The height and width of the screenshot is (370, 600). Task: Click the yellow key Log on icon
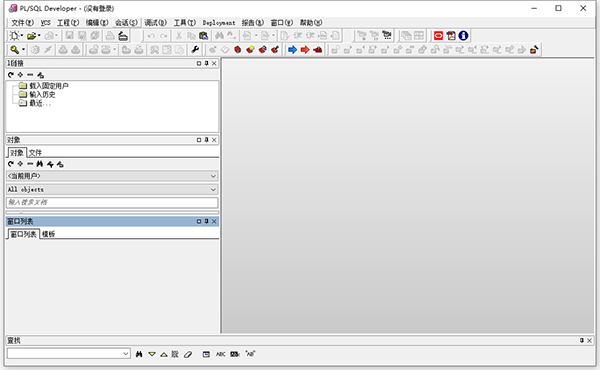(x=15, y=50)
